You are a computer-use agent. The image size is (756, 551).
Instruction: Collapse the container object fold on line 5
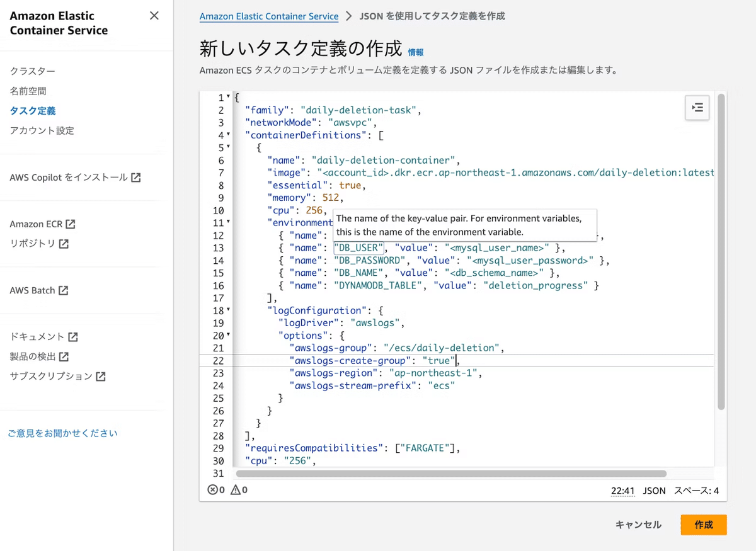[229, 147]
